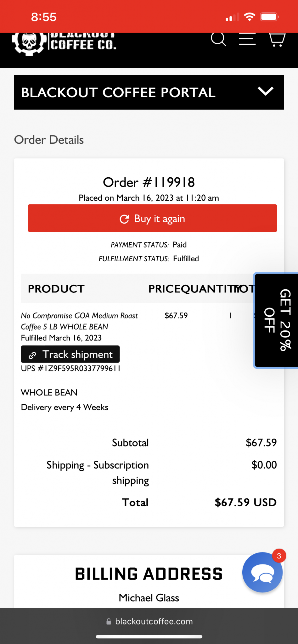The image size is (298, 644).
Task: Tap the UPS tracking number text
Action: 70,368
